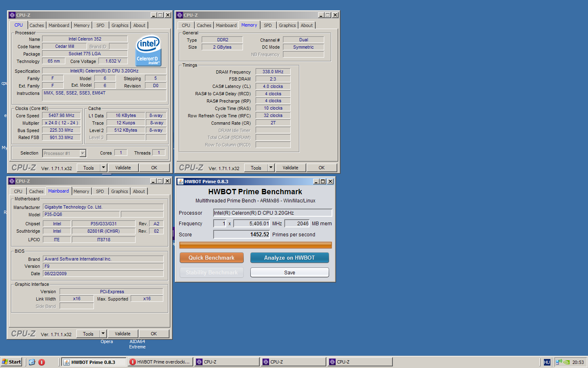Viewport: 588px width, 368px height.
Task: Click the Name value Intel Celeron 352
Action: [85, 39]
